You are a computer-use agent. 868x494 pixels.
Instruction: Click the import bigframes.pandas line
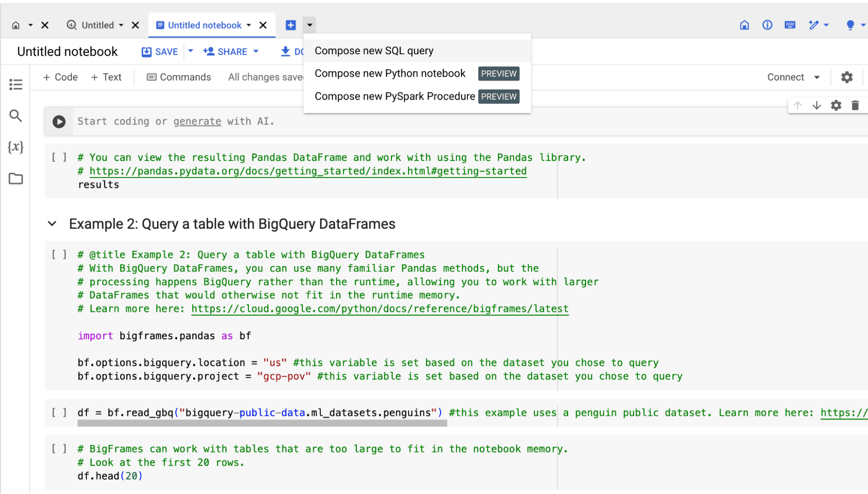tap(164, 336)
